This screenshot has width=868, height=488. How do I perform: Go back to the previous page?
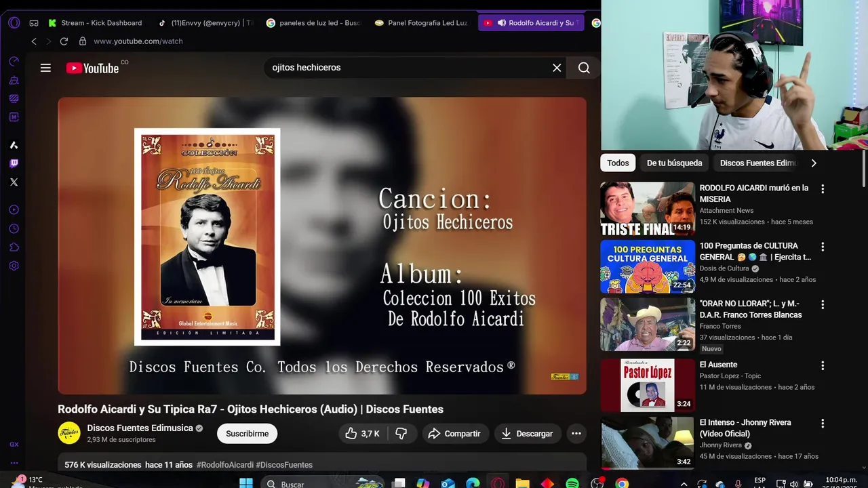(x=34, y=41)
